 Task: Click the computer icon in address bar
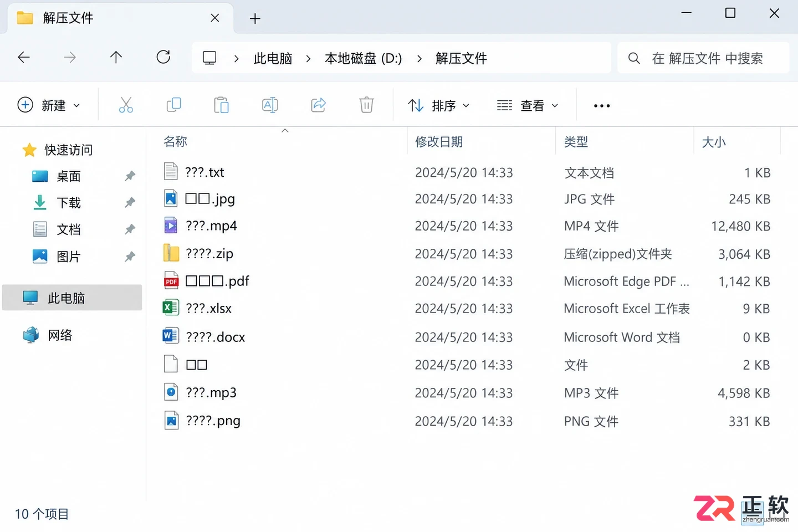(x=209, y=58)
